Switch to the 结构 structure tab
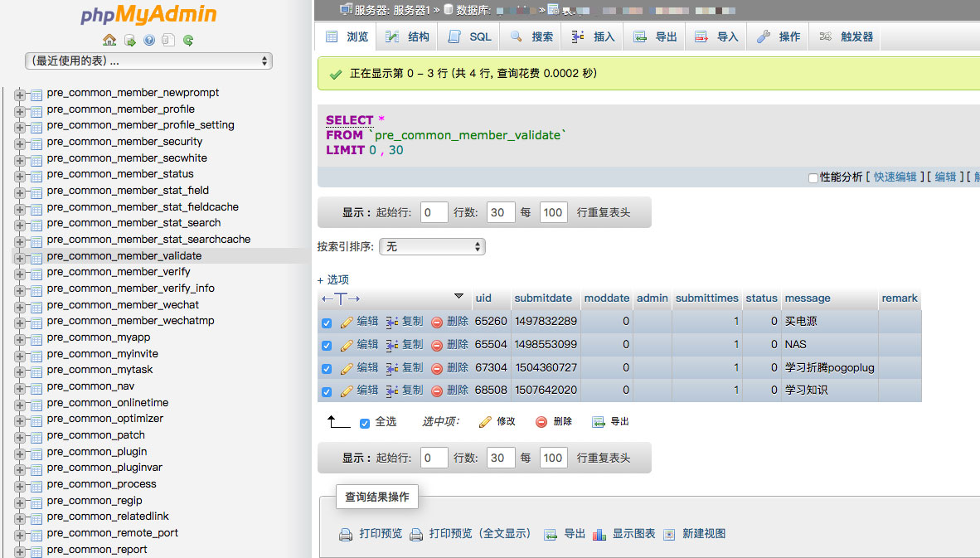 [407, 36]
